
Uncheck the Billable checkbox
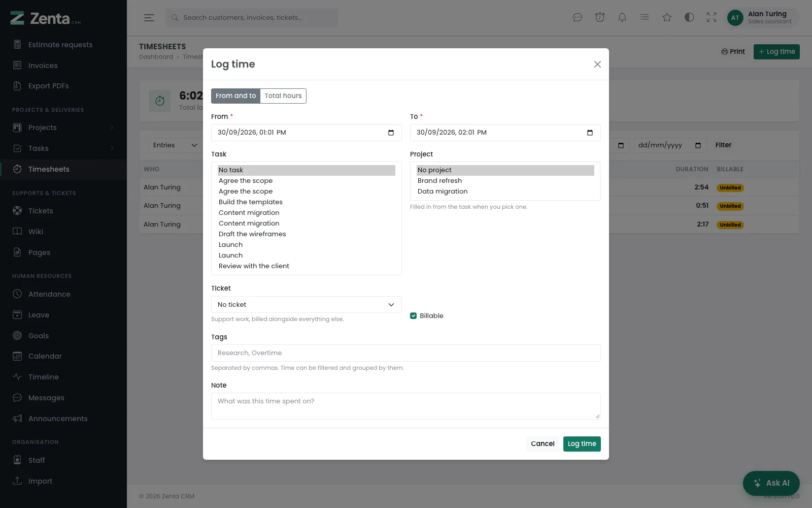(x=414, y=316)
